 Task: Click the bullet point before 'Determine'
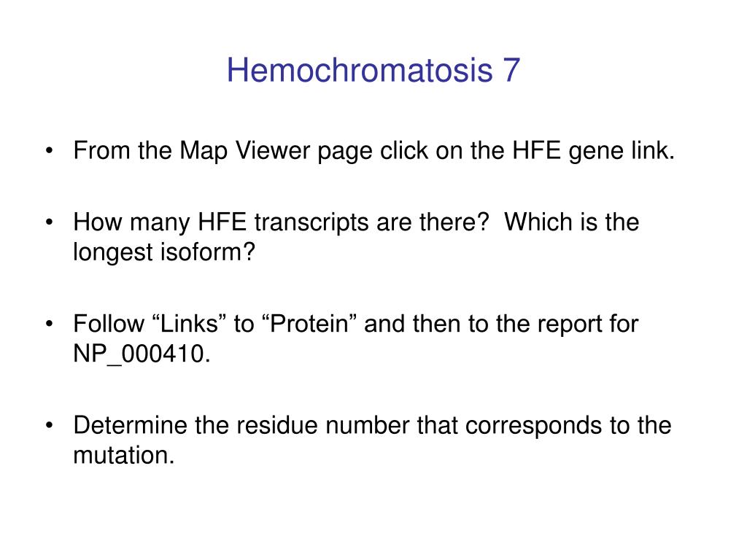pyautogui.click(x=49, y=426)
